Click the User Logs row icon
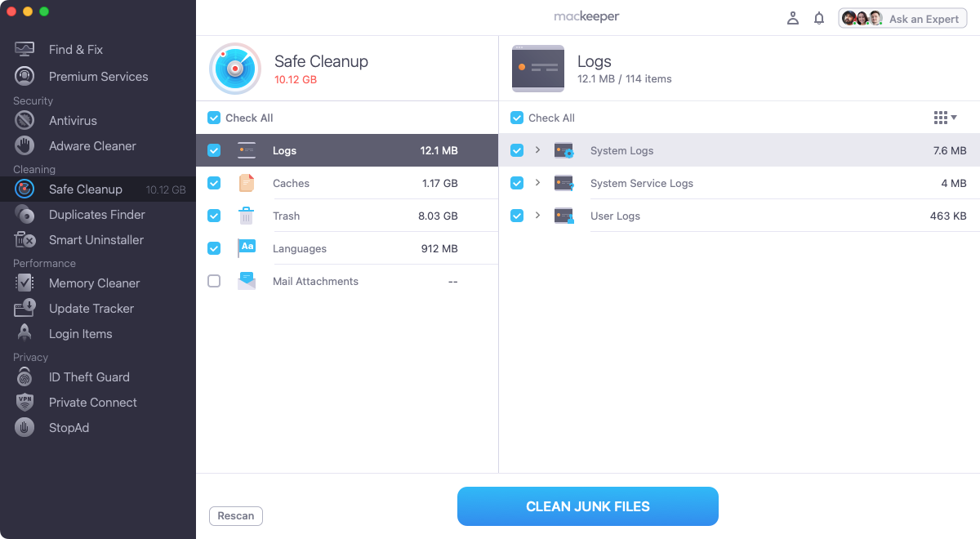The width and height of the screenshot is (980, 539). coord(564,216)
